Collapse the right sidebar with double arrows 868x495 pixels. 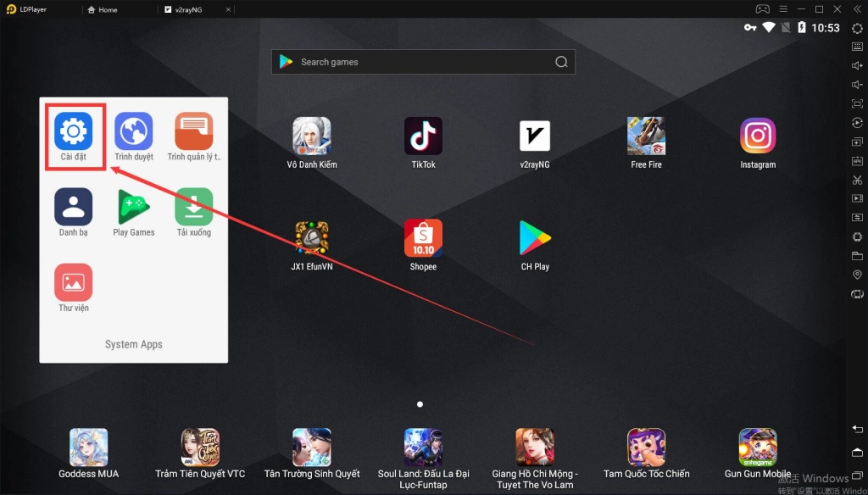pos(857,9)
